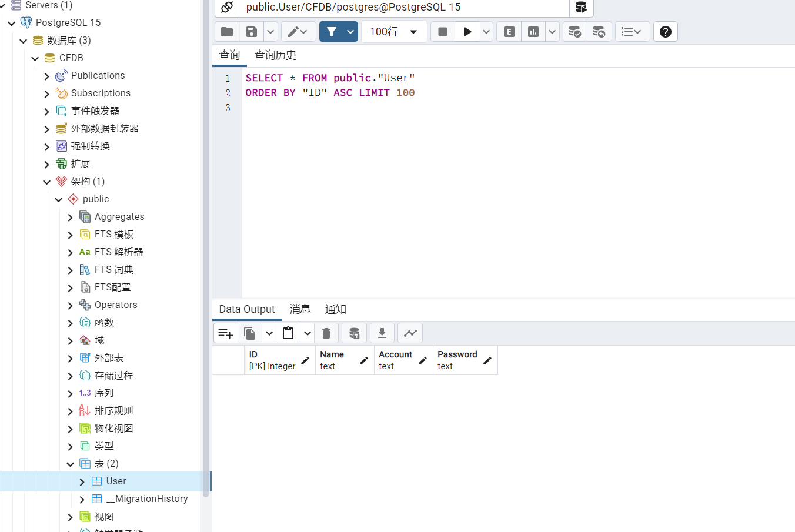Select the Operators tree item
Image resolution: width=795 pixels, height=532 pixels.
point(116,305)
